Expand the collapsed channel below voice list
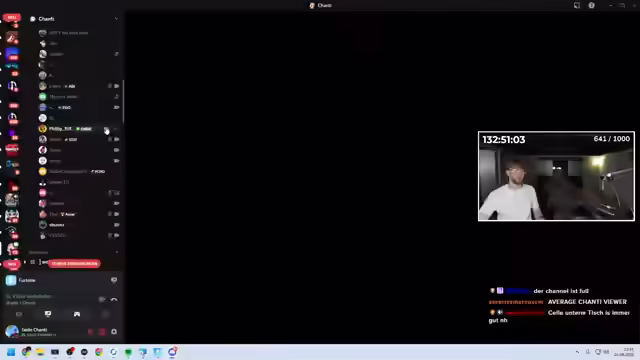The image size is (640, 360). point(25,262)
